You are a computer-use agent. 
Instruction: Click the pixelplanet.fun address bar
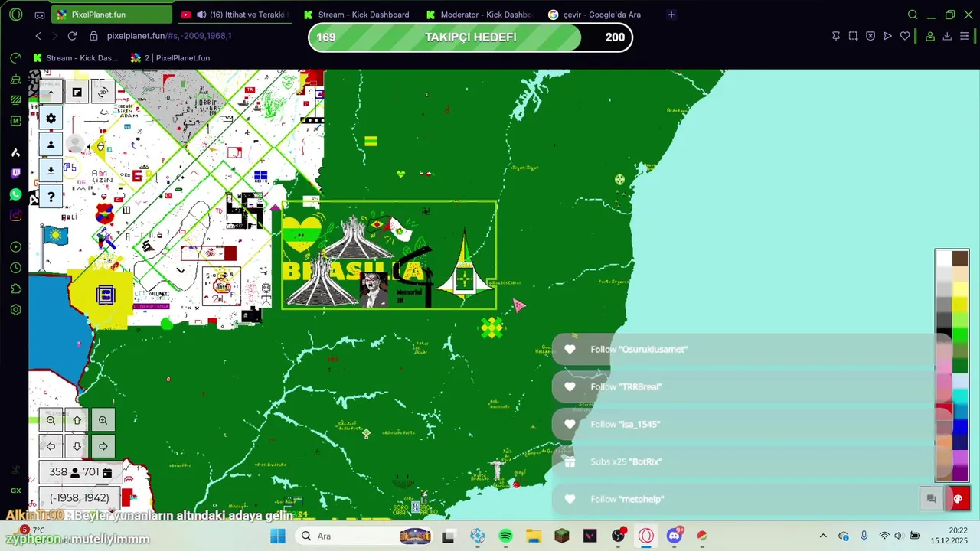click(168, 36)
